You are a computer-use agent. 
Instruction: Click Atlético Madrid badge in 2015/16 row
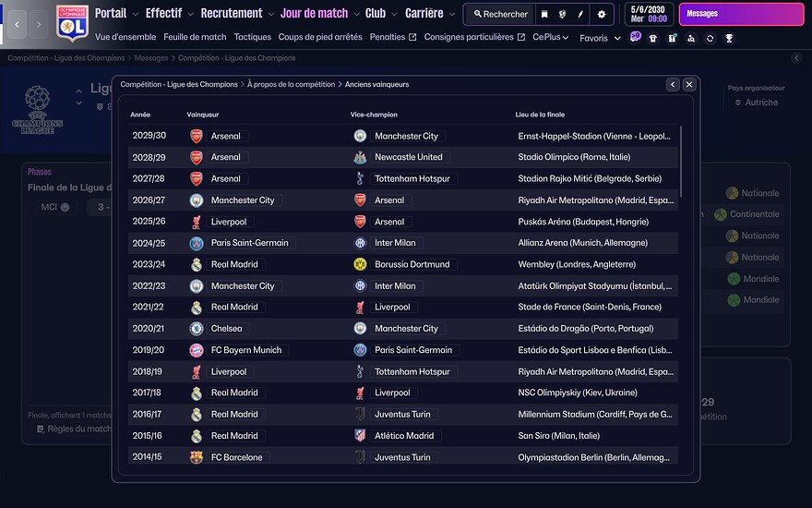[360, 435]
